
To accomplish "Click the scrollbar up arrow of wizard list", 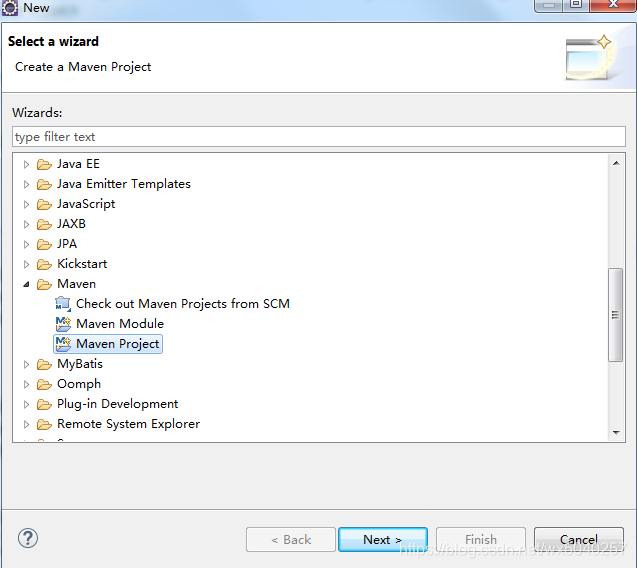I will pyautogui.click(x=616, y=163).
